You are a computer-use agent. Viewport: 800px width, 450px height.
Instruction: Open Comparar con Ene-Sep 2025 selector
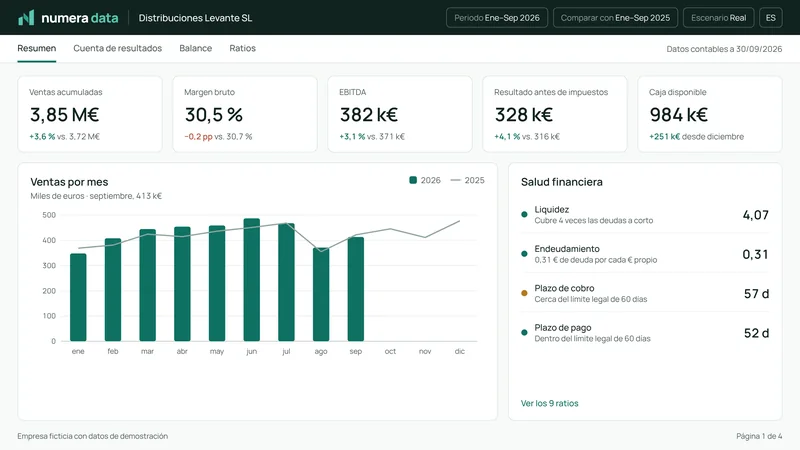[x=615, y=18]
